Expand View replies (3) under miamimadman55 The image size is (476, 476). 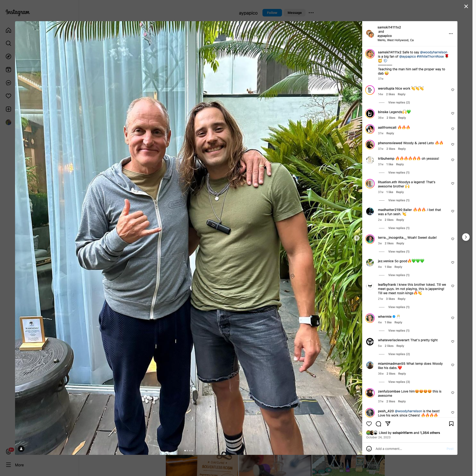[x=399, y=382]
